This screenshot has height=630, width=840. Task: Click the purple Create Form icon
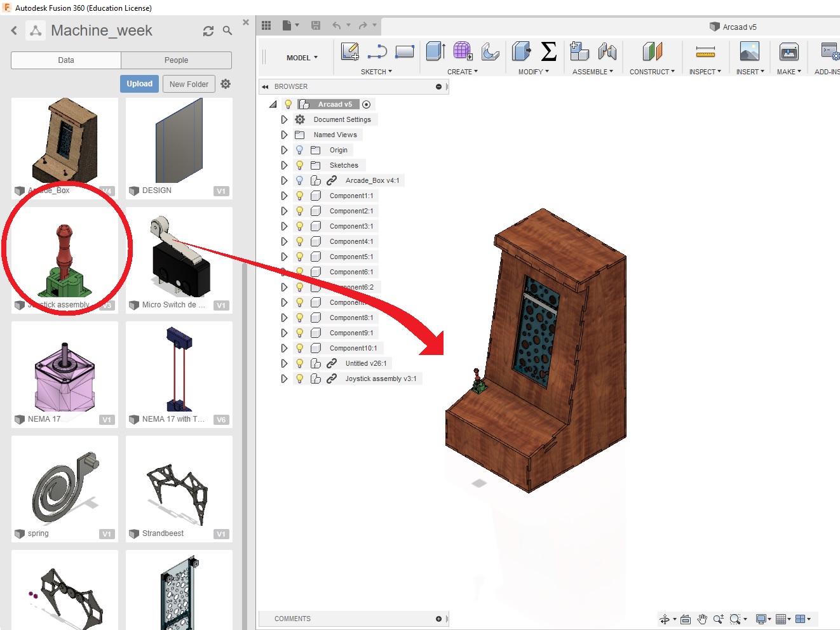point(463,51)
